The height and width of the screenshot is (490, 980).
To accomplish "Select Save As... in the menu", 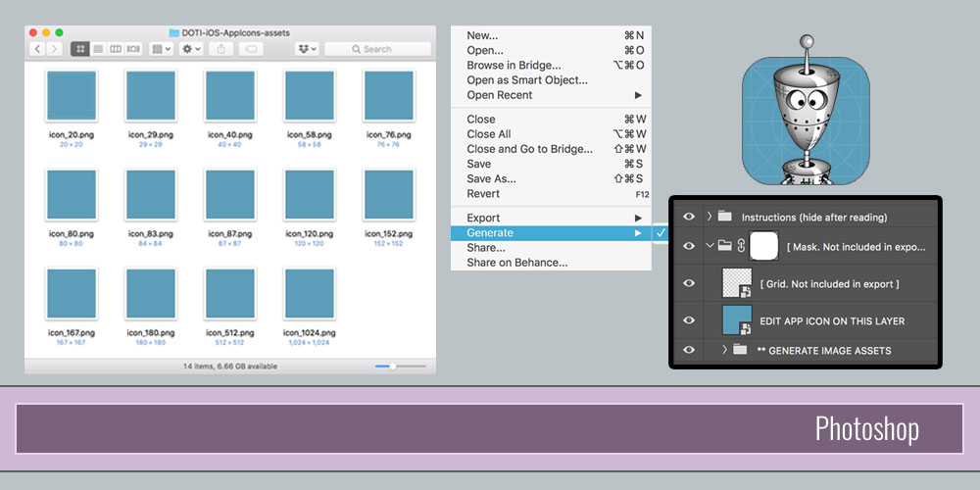I will 491,179.
